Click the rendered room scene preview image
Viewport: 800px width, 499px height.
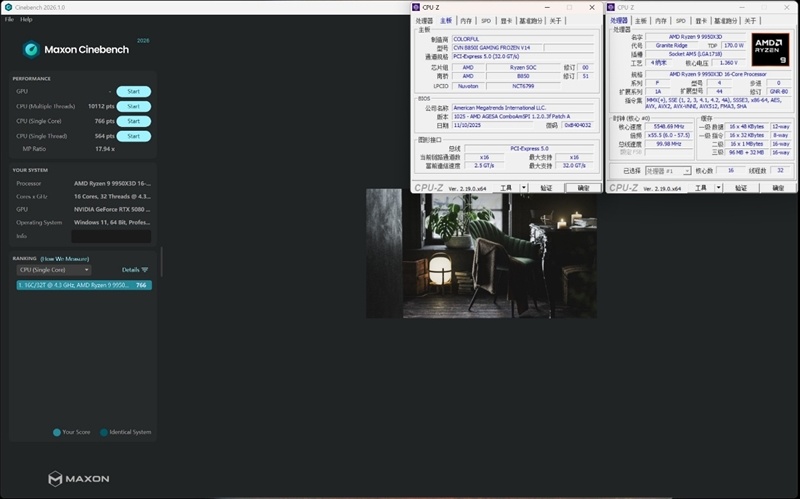tap(481, 254)
